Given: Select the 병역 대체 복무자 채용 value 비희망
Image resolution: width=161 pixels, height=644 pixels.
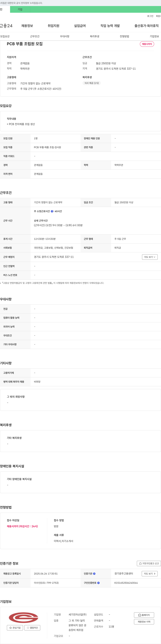Looking at the screenshot, I should tap(37, 382).
